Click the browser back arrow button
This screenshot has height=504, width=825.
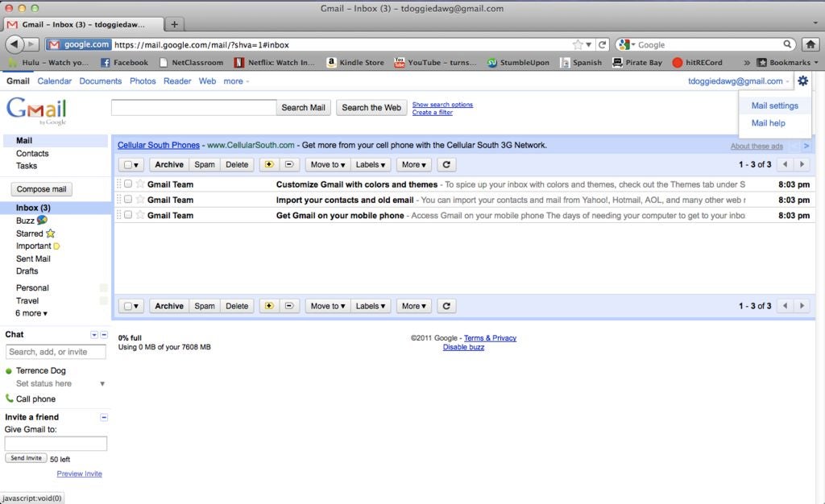point(15,44)
